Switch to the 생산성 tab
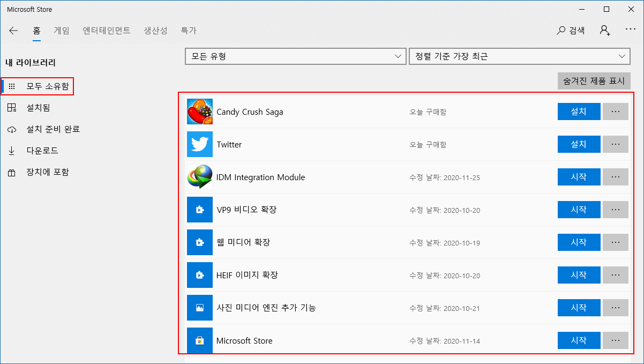 (x=156, y=31)
